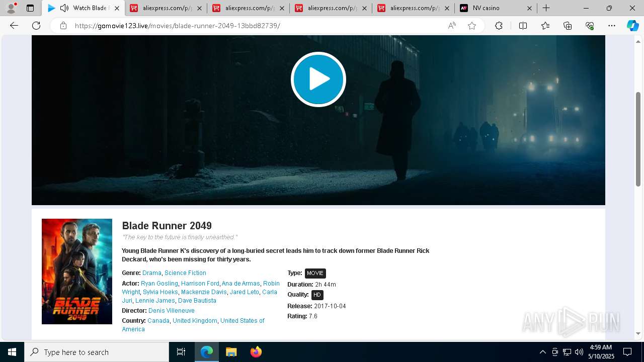This screenshot has height=362, width=644.
Task: Go back to the previous page
Action: 14,26
